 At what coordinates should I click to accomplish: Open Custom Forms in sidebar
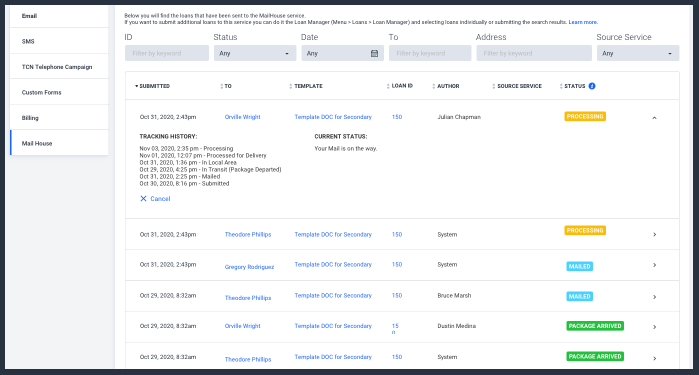tap(59, 92)
